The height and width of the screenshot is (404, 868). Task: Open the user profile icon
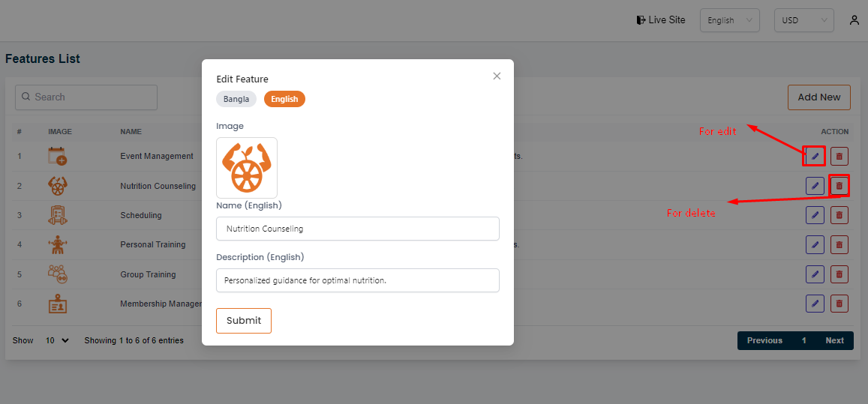[x=854, y=20]
